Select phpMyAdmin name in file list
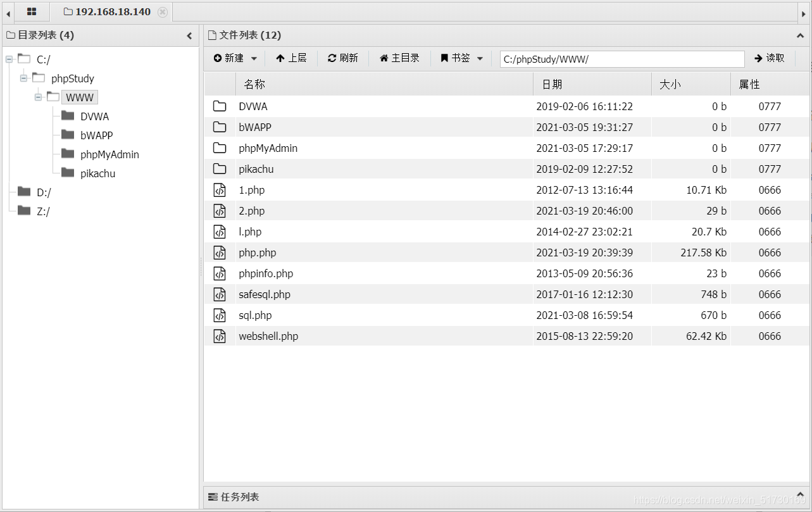The image size is (812, 512). tap(268, 148)
